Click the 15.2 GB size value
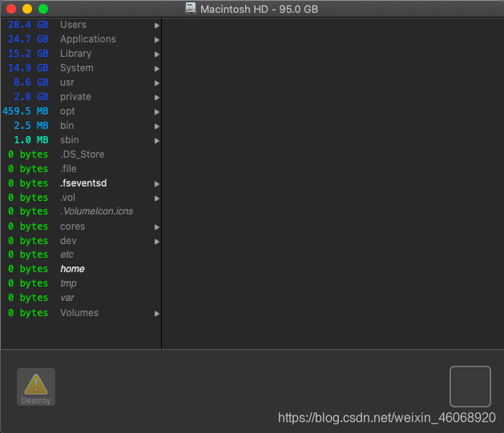 coord(28,54)
